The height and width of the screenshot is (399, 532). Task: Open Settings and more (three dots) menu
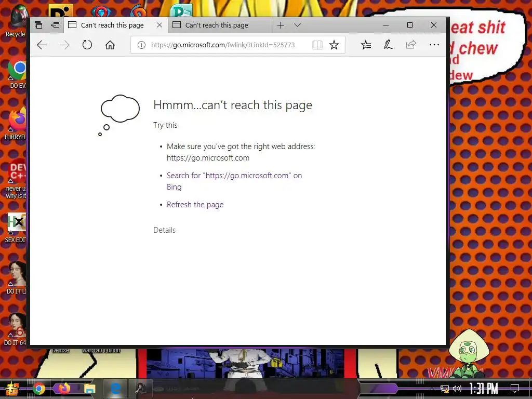[434, 45]
